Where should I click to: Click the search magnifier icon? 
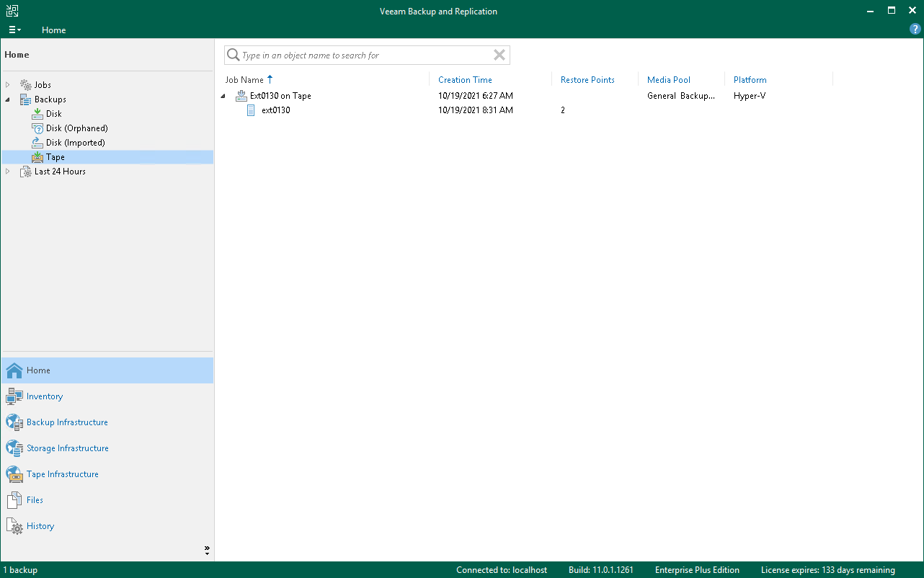pyautogui.click(x=234, y=55)
